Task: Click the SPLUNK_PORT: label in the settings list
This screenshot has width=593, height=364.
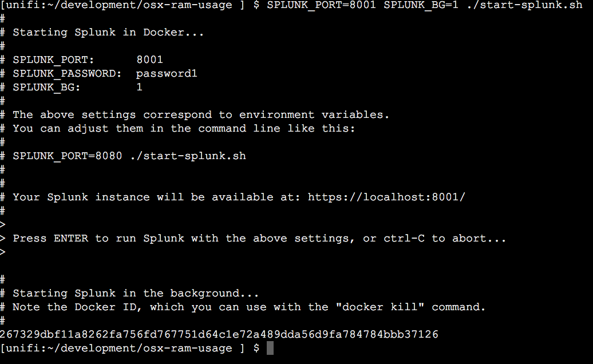Action: click(x=53, y=60)
